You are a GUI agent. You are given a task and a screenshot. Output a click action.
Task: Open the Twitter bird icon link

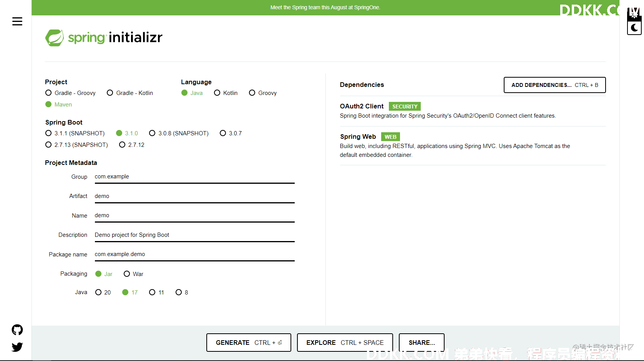click(x=17, y=347)
